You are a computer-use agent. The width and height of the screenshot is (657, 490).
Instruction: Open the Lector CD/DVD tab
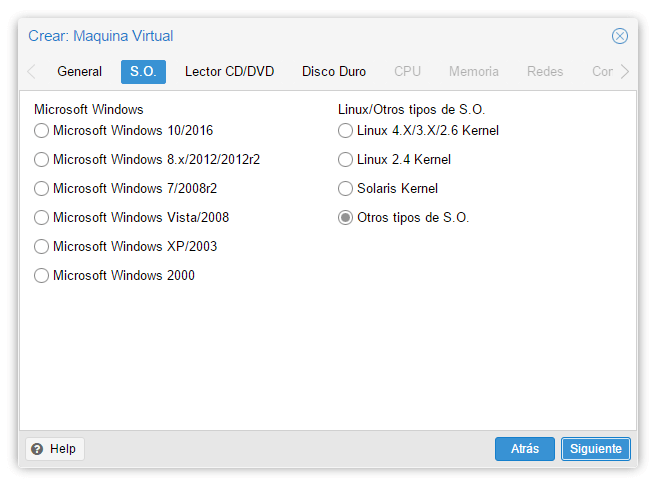(230, 72)
